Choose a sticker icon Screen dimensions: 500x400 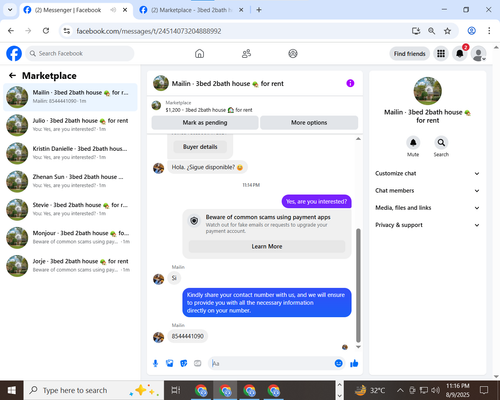click(184, 363)
